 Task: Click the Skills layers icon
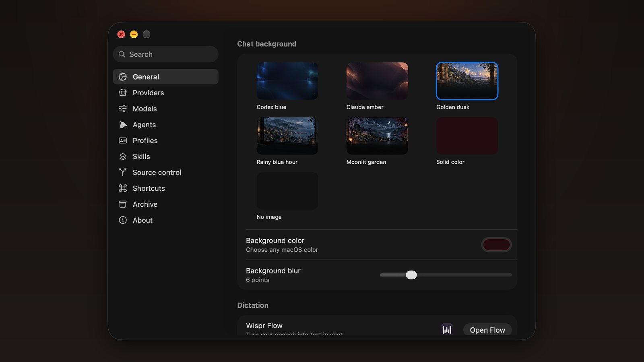click(123, 156)
